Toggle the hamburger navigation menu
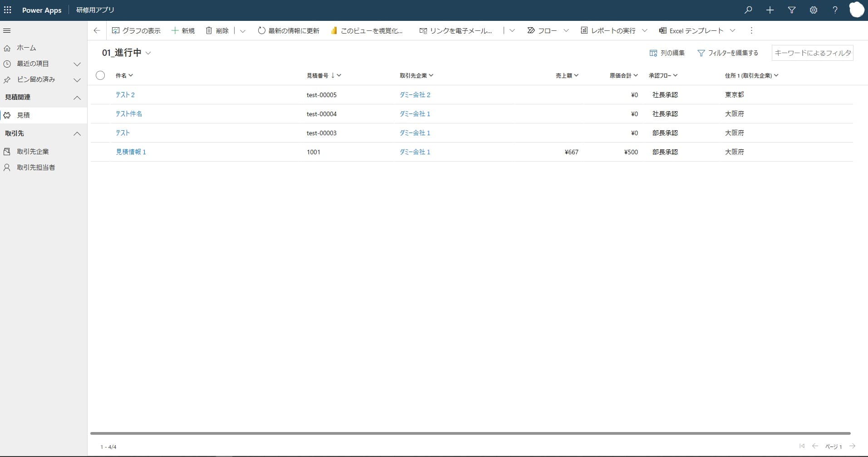 point(7,30)
